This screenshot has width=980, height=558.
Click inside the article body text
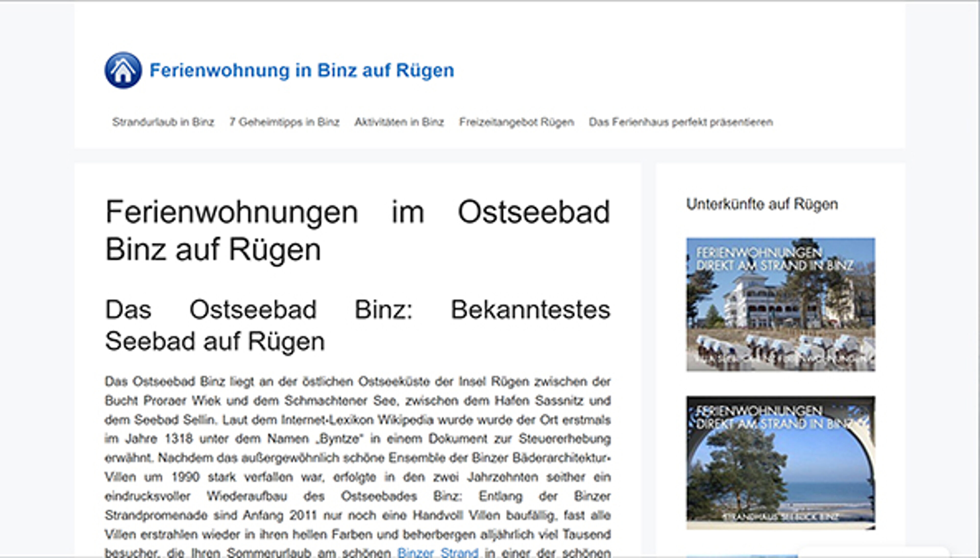click(x=356, y=441)
